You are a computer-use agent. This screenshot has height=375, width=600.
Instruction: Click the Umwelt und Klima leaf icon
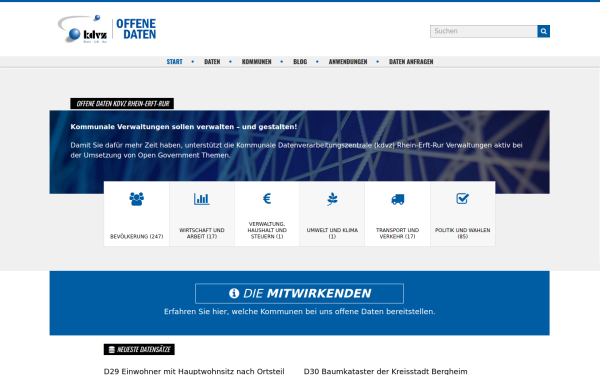(x=332, y=199)
